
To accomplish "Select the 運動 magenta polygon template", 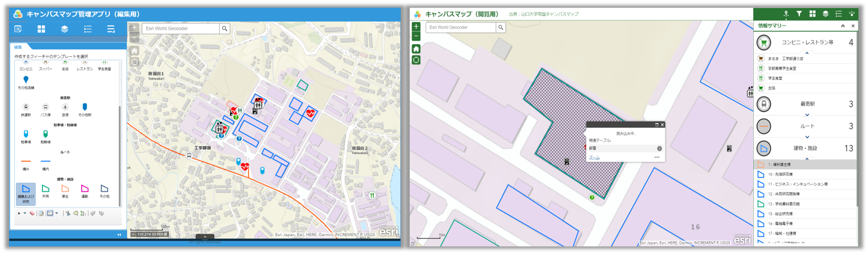I will (x=84, y=191).
